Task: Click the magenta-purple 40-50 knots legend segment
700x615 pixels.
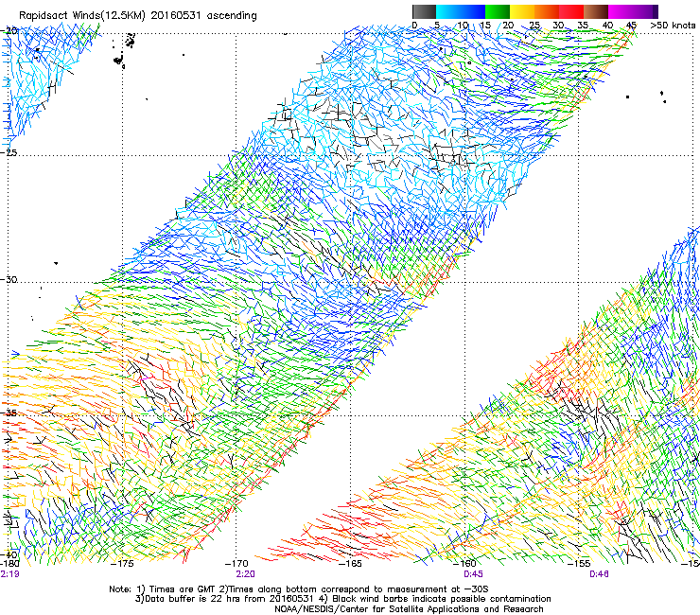Action: point(633,11)
